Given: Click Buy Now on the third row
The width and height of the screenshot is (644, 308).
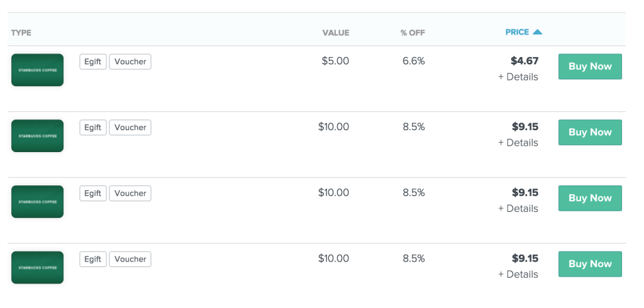Looking at the screenshot, I should point(590,198).
